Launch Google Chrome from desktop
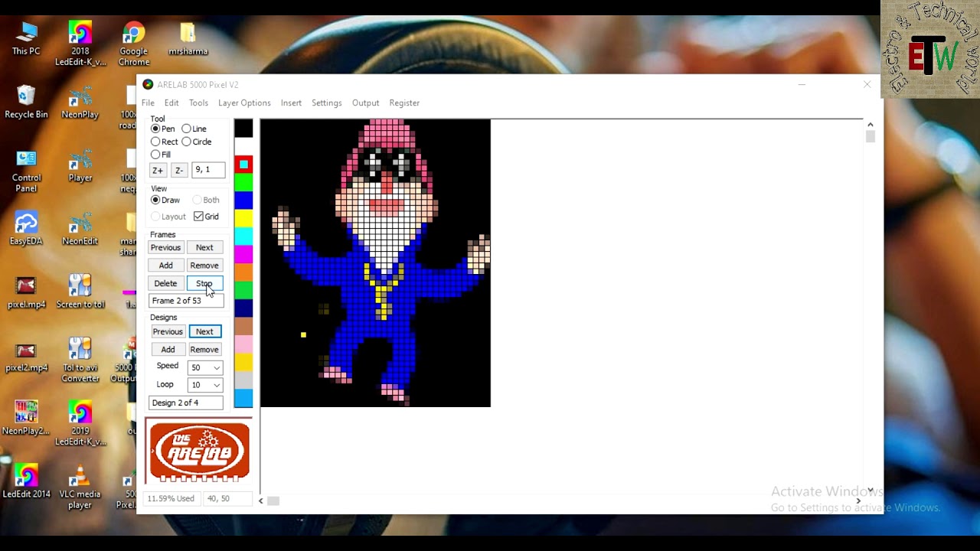Screen dimensions: 980x551 [x=134, y=44]
